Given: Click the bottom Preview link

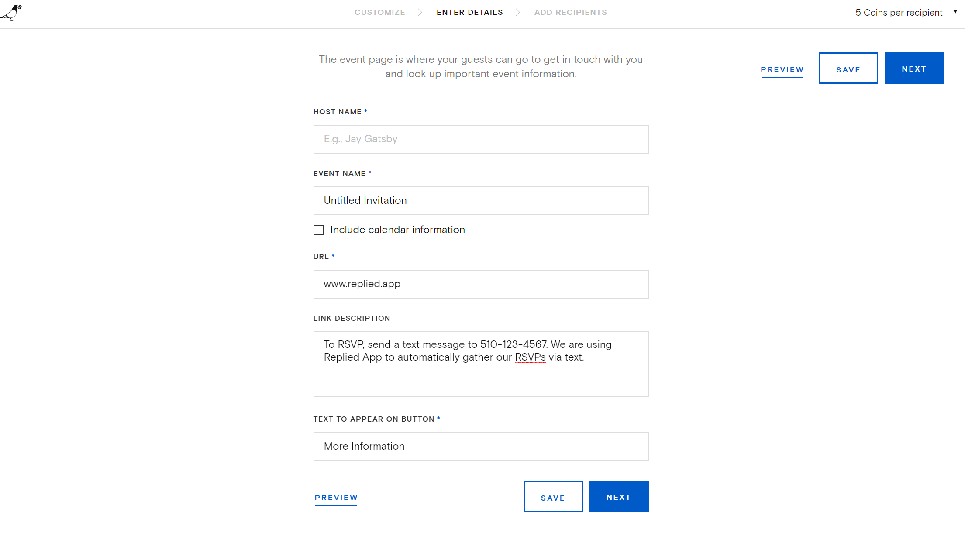Looking at the screenshot, I should click(336, 498).
